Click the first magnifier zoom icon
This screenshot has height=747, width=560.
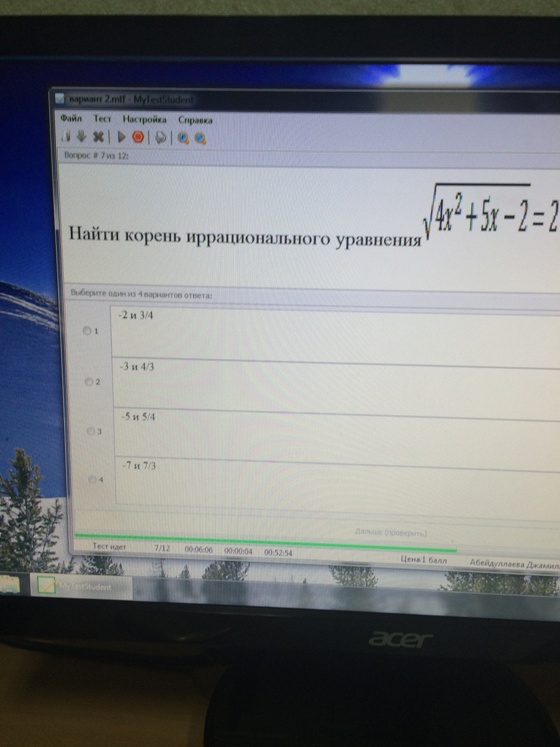[x=184, y=139]
